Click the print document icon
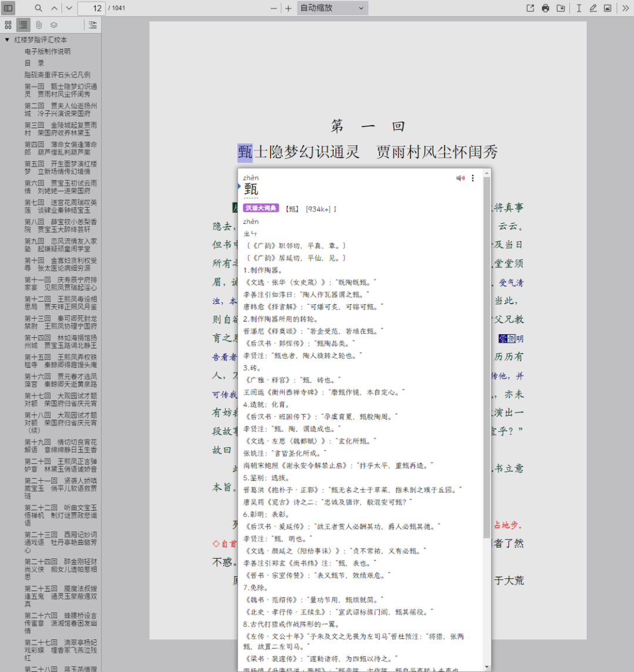634x672 pixels. click(x=545, y=8)
